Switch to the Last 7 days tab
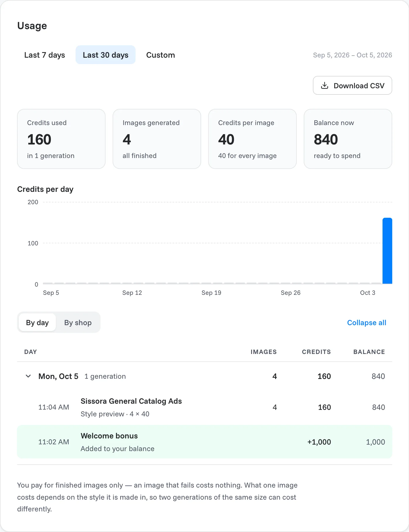 45,55
